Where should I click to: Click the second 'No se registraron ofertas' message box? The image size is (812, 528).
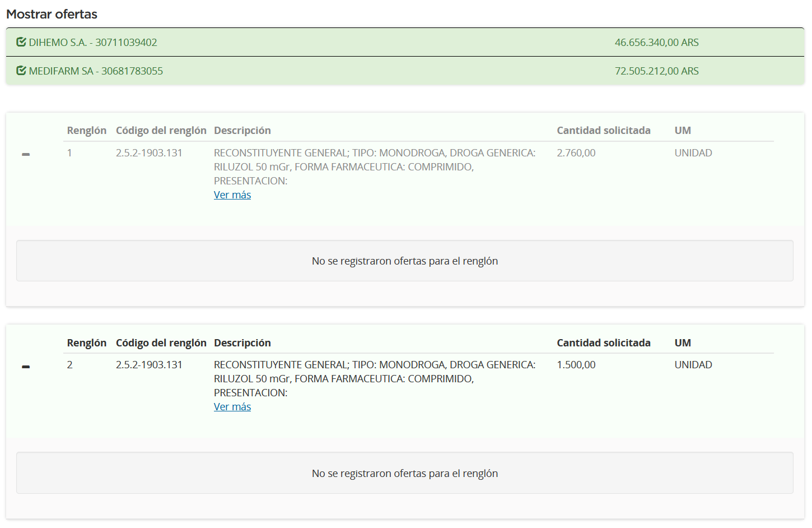(x=405, y=473)
